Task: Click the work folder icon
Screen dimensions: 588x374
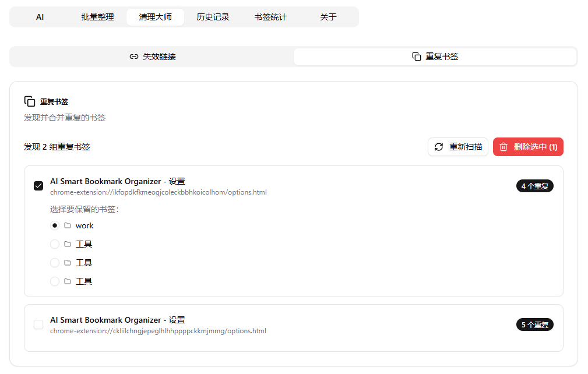Action: pyautogui.click(x=68, y=225)
